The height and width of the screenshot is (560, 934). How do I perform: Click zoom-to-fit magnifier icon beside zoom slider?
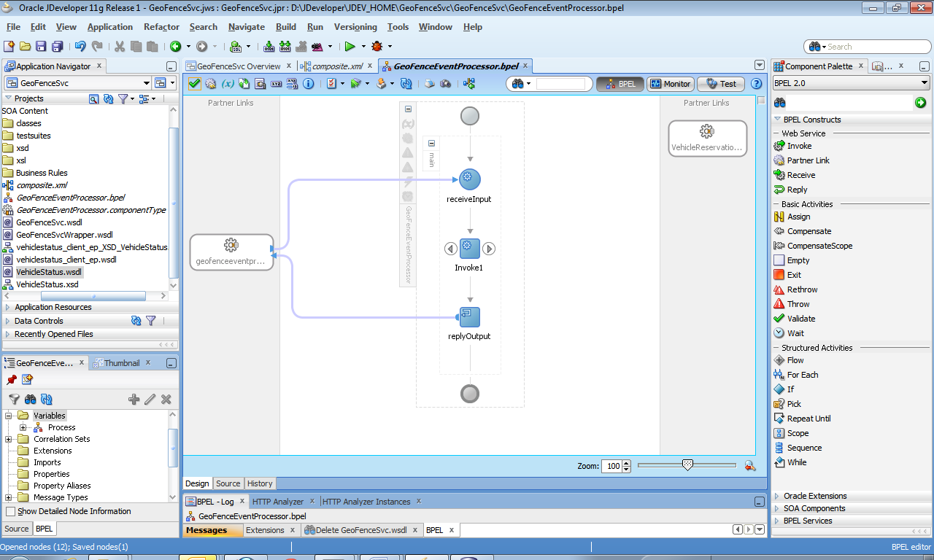(x=749, y=465)
